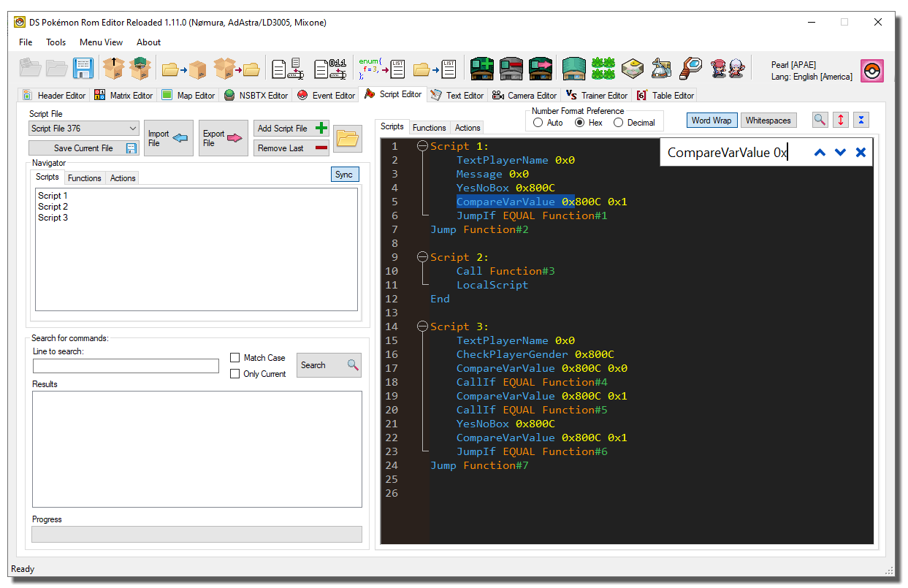This screenshot has width=908, height=588.
Task: Click the Save Current File button
Action: tap(84, 148)
